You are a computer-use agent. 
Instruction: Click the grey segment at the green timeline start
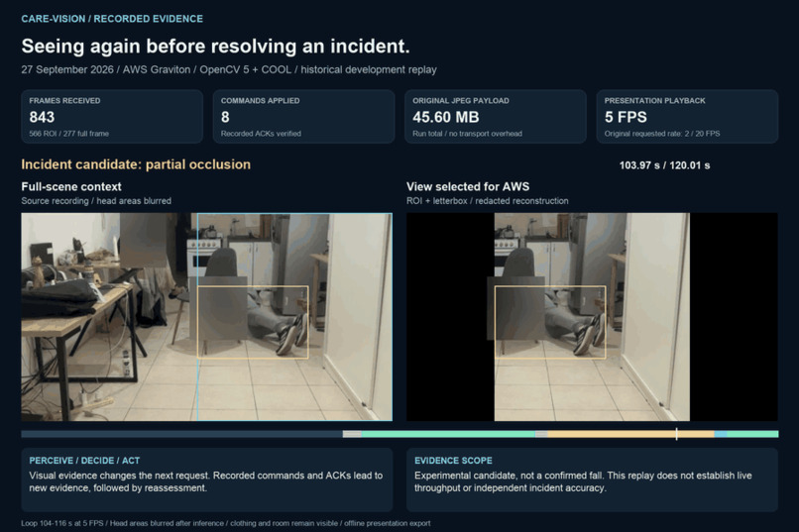pos(352,434)
